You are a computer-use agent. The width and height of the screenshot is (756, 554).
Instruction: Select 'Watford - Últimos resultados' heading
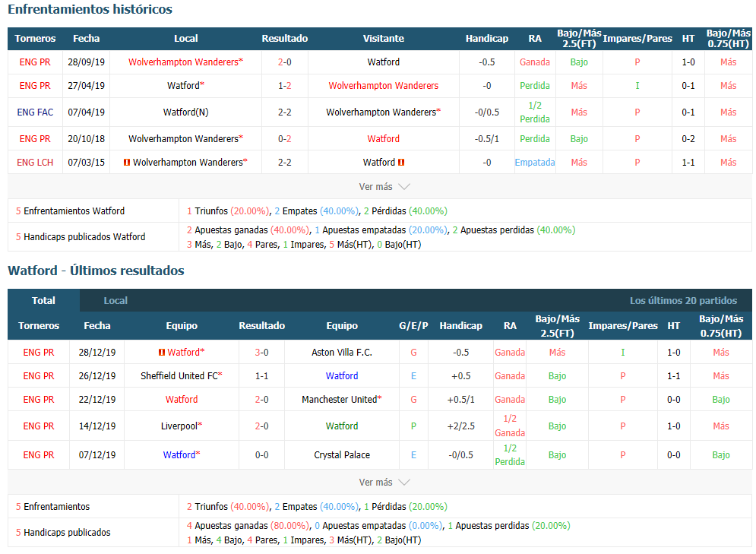(96, 271)
